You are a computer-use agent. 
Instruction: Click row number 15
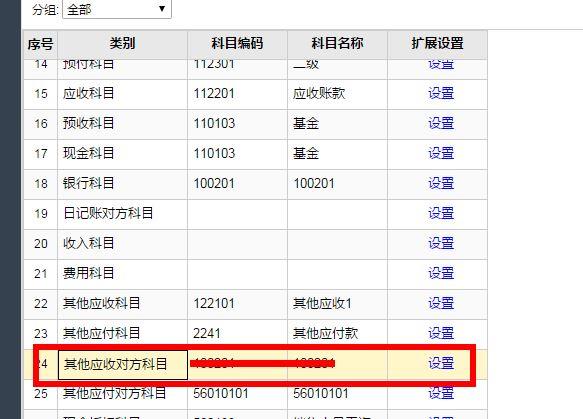click(41, 94)
